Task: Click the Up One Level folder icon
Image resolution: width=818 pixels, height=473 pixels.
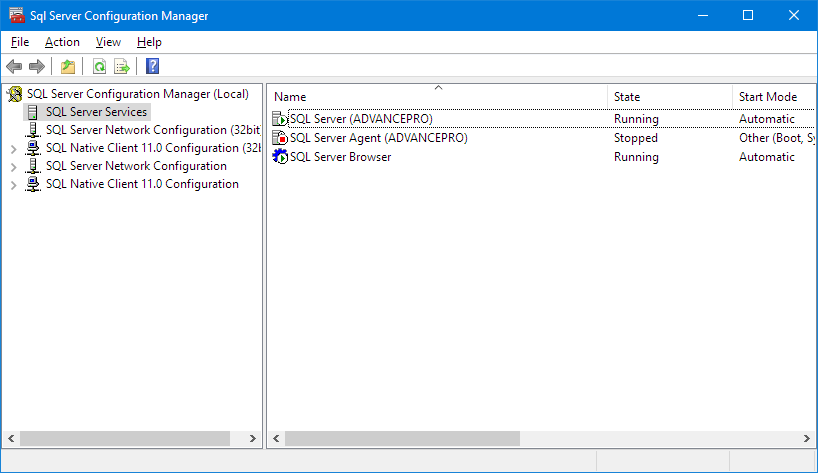Action: [x=67, y=67]
